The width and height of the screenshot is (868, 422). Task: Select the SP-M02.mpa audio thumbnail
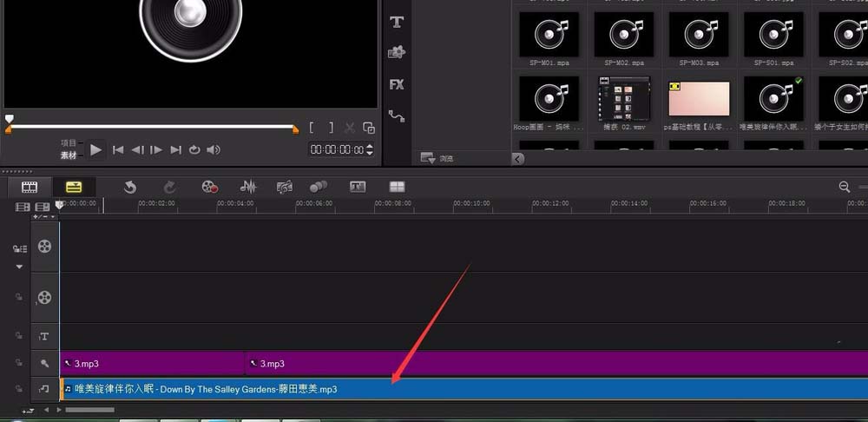[624, 35]
